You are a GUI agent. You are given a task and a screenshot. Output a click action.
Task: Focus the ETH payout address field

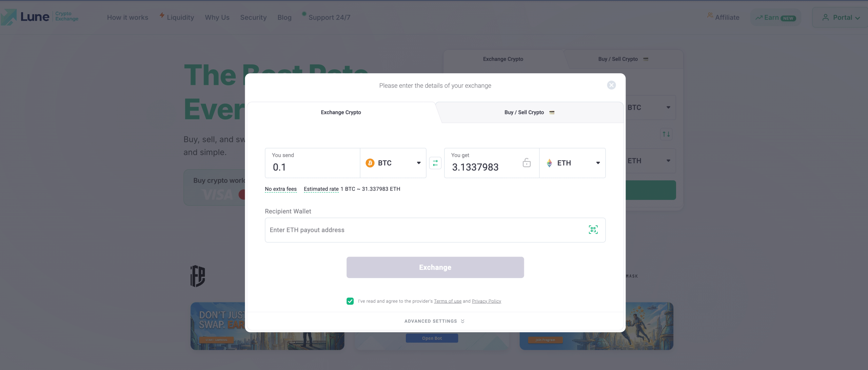coord(435,230)
